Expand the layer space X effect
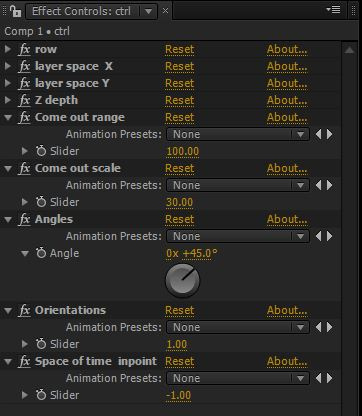The image size is (362, 416). pyautogui.click(x=8, y=66)
